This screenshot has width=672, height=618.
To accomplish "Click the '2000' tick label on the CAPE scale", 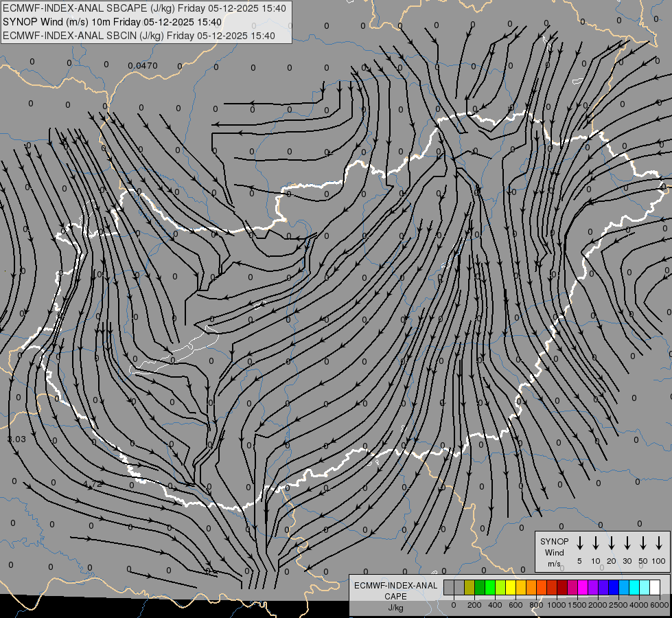I will pos(598,605).
